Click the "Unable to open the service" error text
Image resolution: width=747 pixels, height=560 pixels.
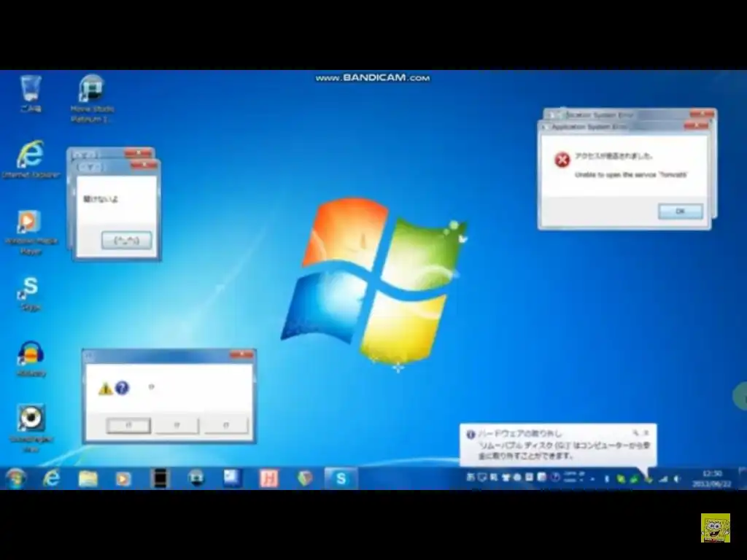tap(631, 175)
